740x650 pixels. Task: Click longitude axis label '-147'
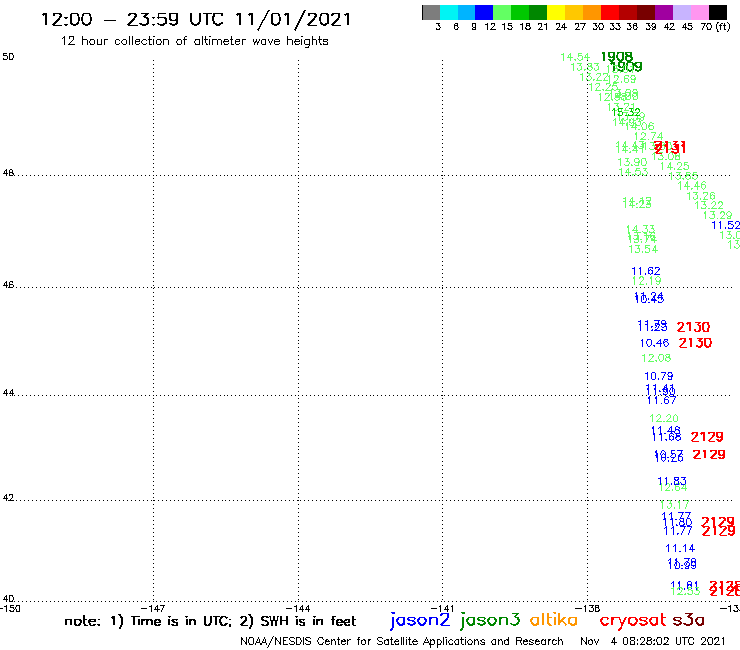pyautogui.click(x=154, y=608)
